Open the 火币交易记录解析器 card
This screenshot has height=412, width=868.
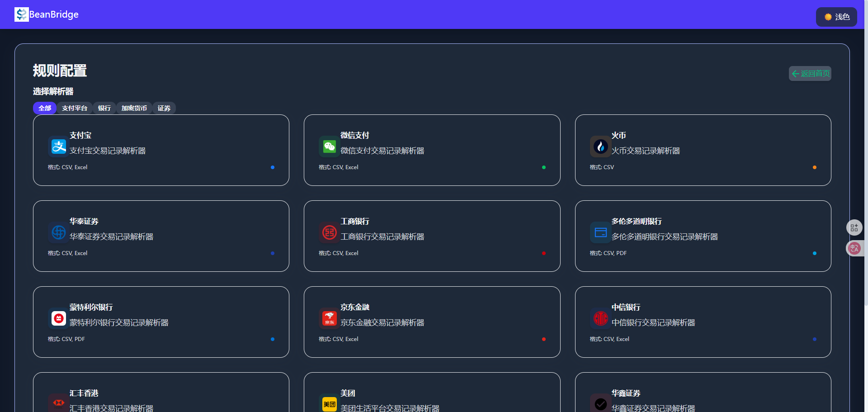tap(703, 150)
